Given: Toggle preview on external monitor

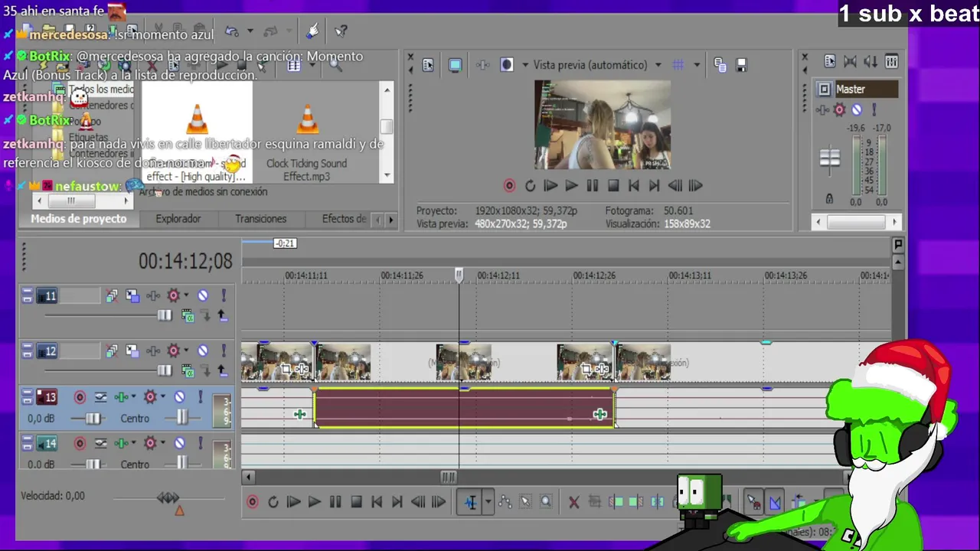Looking at the screenshot, I should click(455, 65).
